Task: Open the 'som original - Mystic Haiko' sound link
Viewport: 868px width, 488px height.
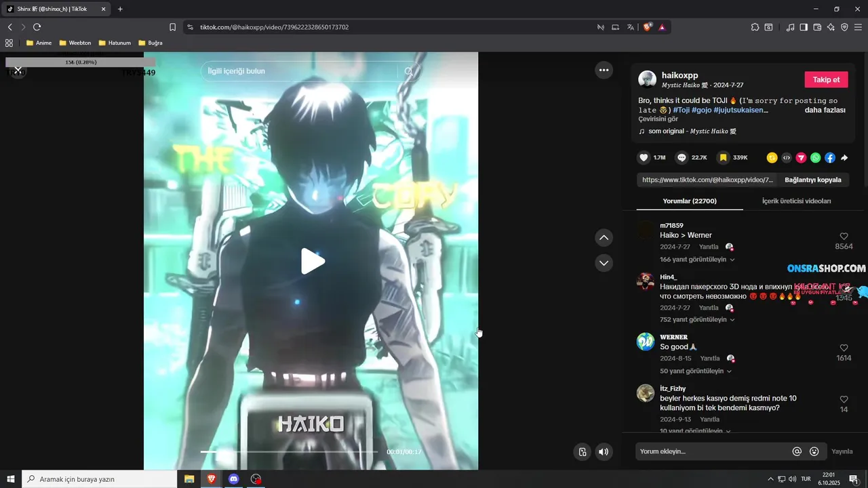Action: coord(688,131)
